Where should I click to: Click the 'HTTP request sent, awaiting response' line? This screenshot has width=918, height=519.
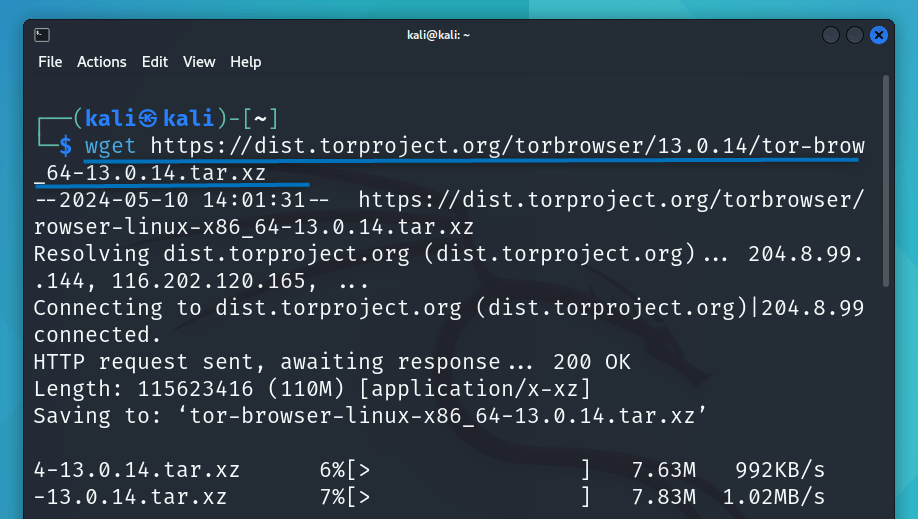coord(332,362)
